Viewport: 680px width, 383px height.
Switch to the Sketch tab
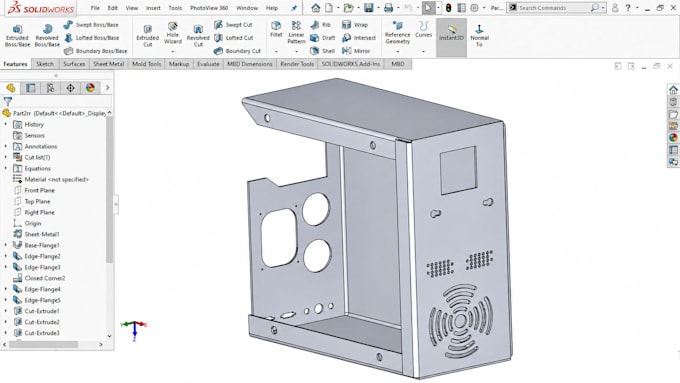coord(45,64)
